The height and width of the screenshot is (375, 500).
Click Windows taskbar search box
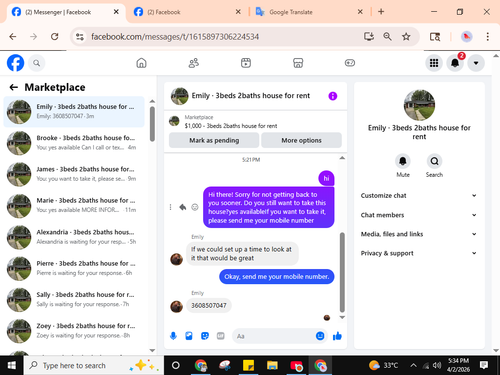pyautogui.click(x=94, y=366)
